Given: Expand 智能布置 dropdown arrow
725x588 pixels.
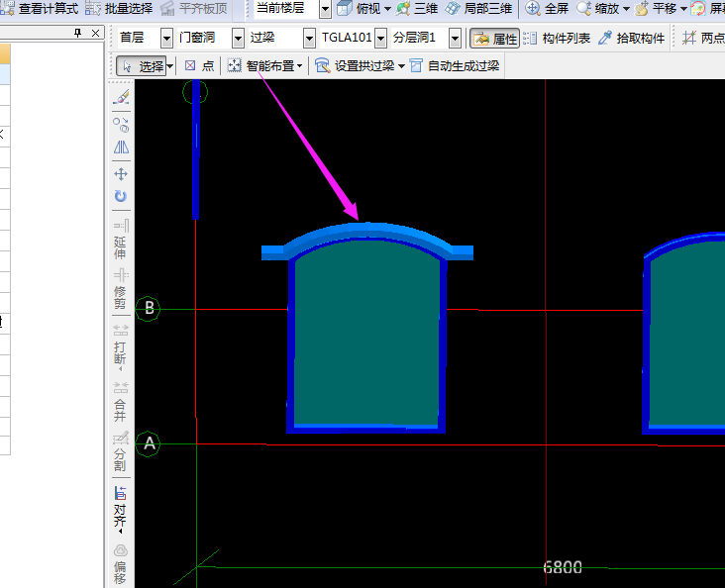Looking at the screenshot, I should (x=300, y=66).
